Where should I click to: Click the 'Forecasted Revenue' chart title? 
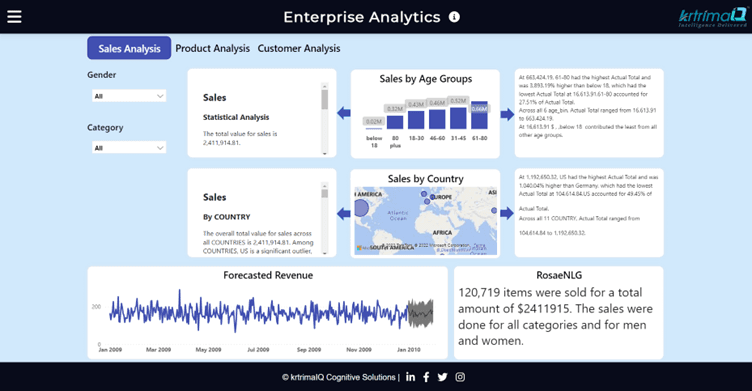coord(268,275)
